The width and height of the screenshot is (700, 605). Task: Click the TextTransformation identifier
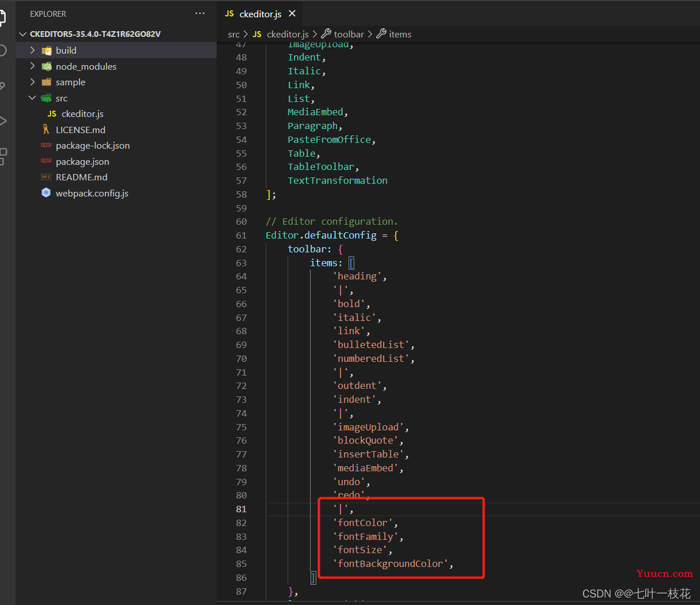338,180
